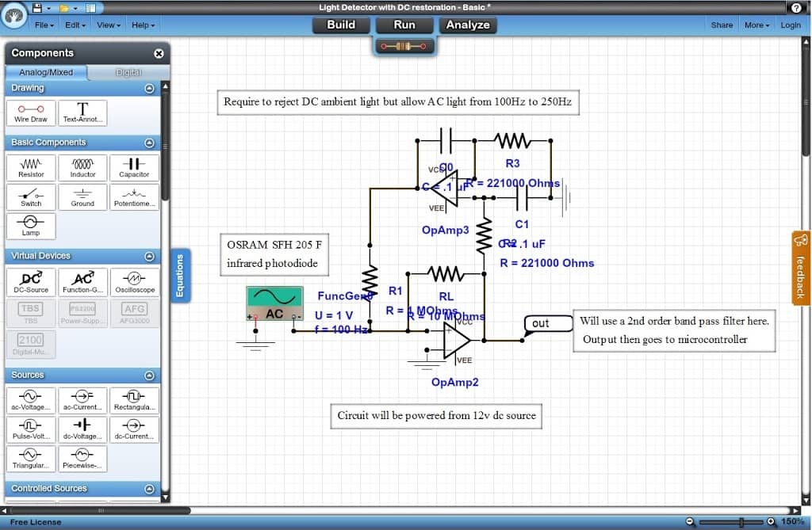Collapse the Virtual Devices section

click(x=151, y=256)
